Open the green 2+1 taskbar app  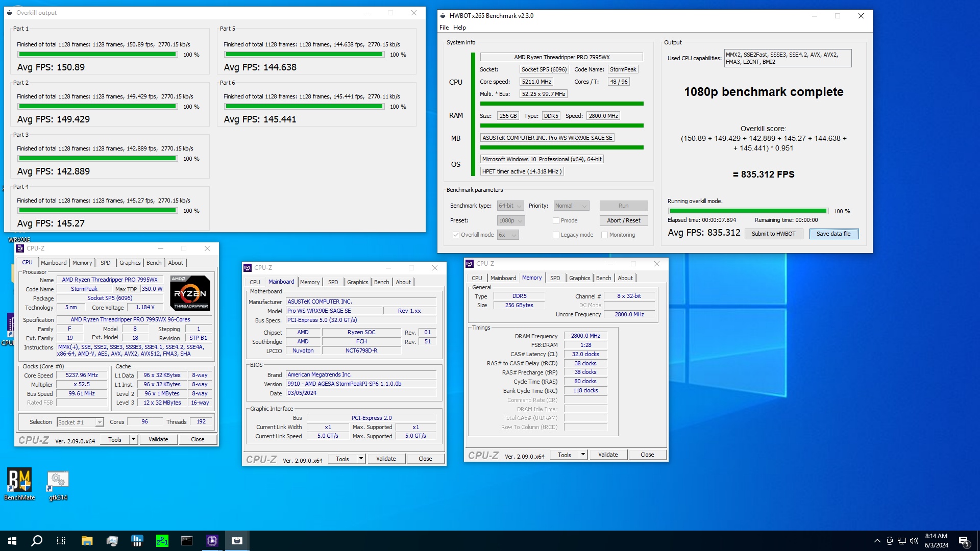pos(162,541)
